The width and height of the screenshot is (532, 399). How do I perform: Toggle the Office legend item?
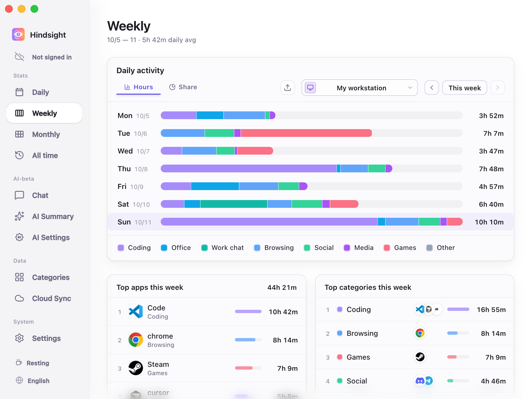[x=176, y=247]
